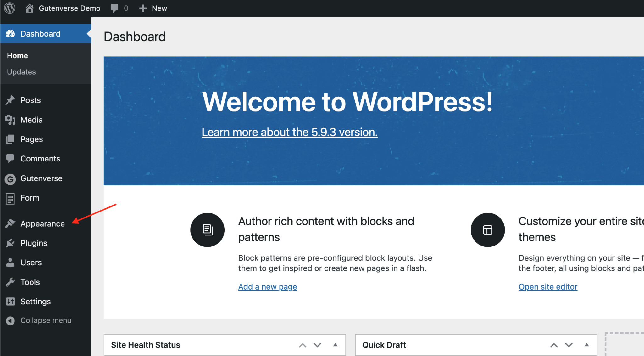Select the Gutenverse menu icon
The height and width of the screenshot is (356, 644).
click(10, 179)
